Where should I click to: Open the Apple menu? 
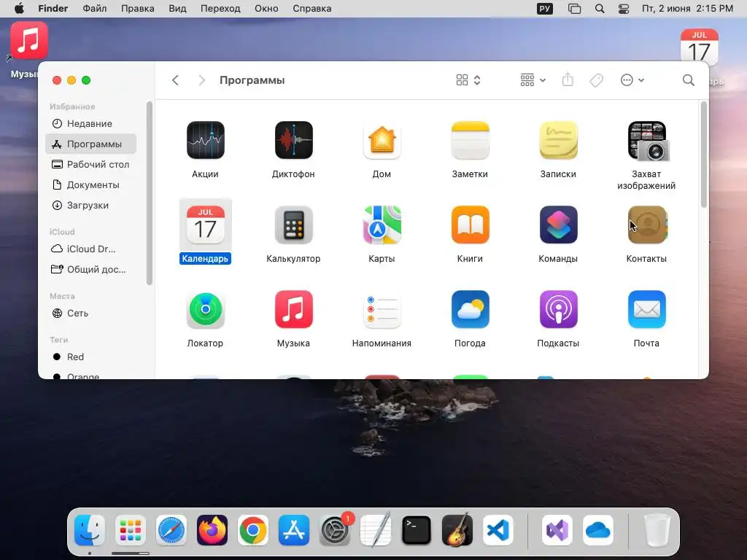[x=19, y=9]
